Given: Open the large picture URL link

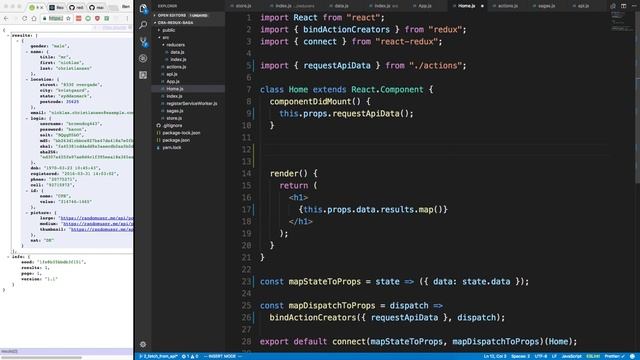Looking at the screenshot, I should 96,218.
